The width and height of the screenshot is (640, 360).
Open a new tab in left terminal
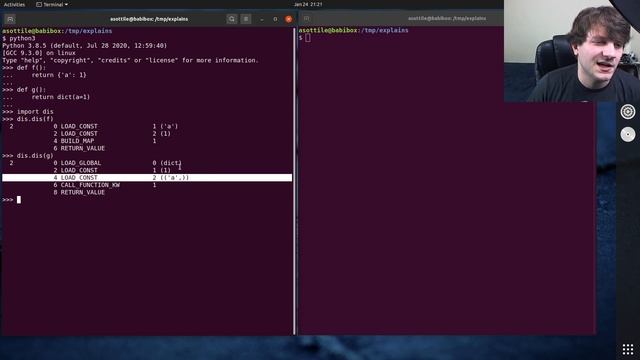click(x=10, y=19)
